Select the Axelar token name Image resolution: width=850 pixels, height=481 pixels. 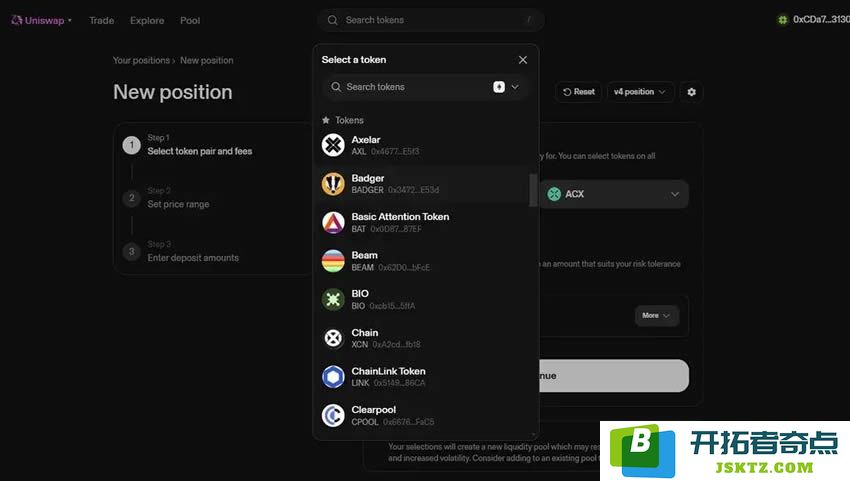pyautogui.click(x=365, y=139)
